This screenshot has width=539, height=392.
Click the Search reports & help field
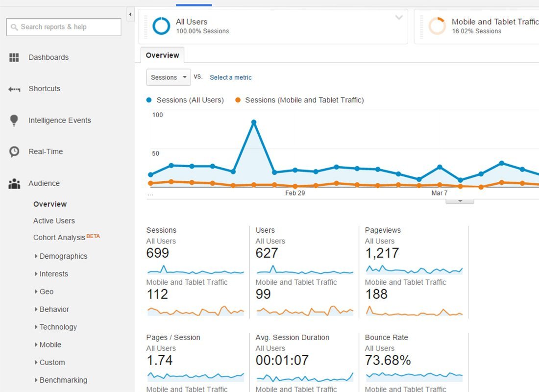(x=64, y=27)
